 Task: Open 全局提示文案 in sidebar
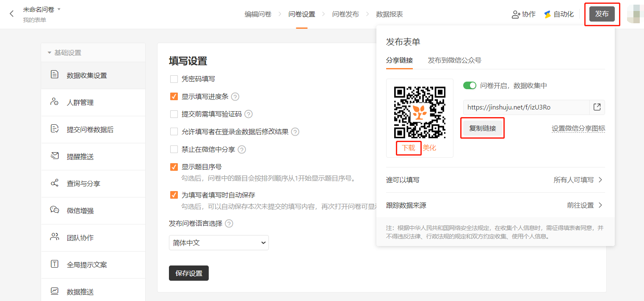click(93, 265)
